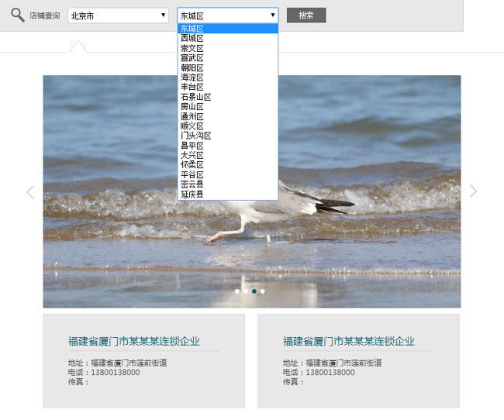The height and width of the screenshot is (420, 504).
Task: Pick the highlighted 东城区 option
Action: [192, 29]
